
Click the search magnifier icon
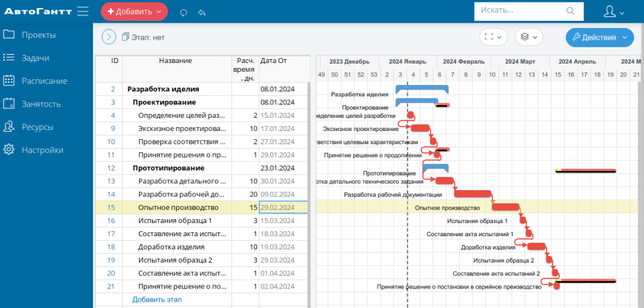tap(570, 11)
